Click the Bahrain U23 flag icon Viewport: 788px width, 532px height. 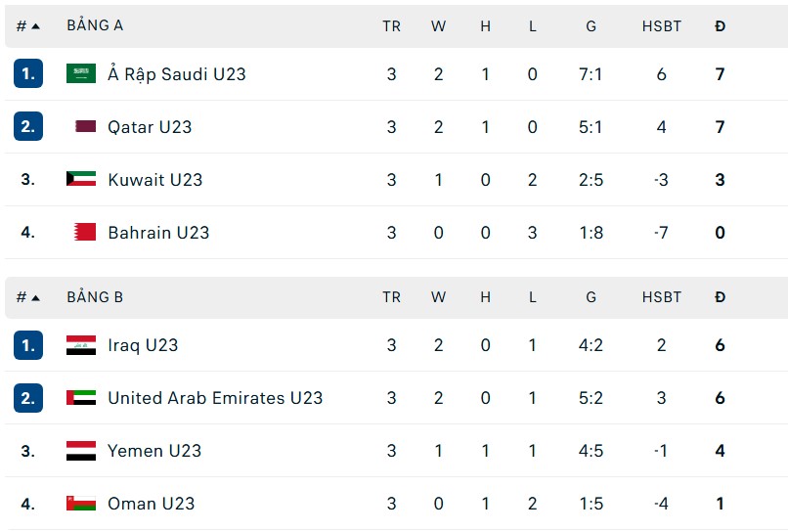pyautogui.click(x=85, y=232)
